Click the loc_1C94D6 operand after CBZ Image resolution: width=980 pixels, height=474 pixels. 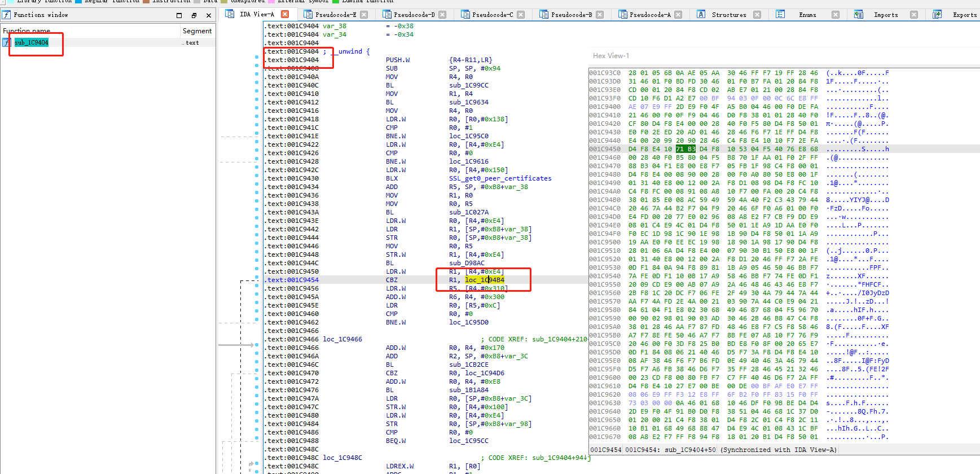(485, 373)
